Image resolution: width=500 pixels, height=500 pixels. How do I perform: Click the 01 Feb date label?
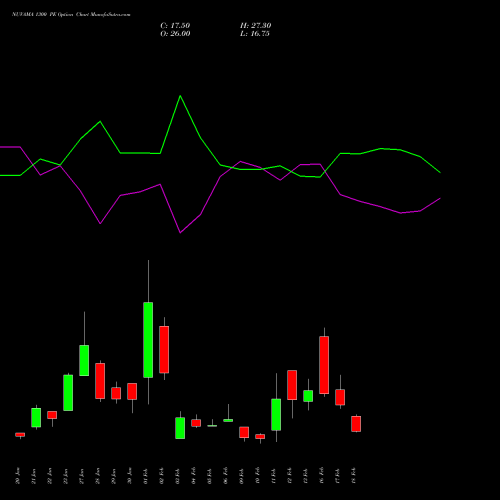146,476
